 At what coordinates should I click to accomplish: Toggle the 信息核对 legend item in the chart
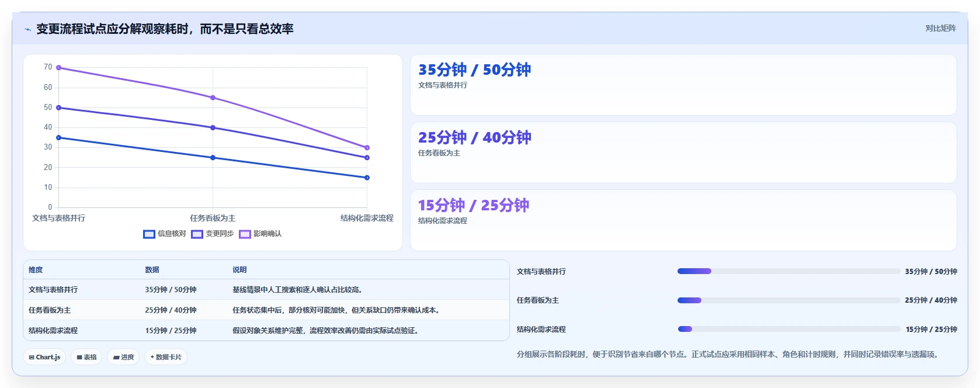[165, 234]
